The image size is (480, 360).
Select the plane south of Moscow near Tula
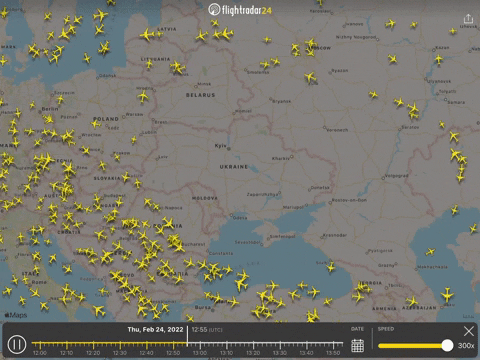pos(310,78)
